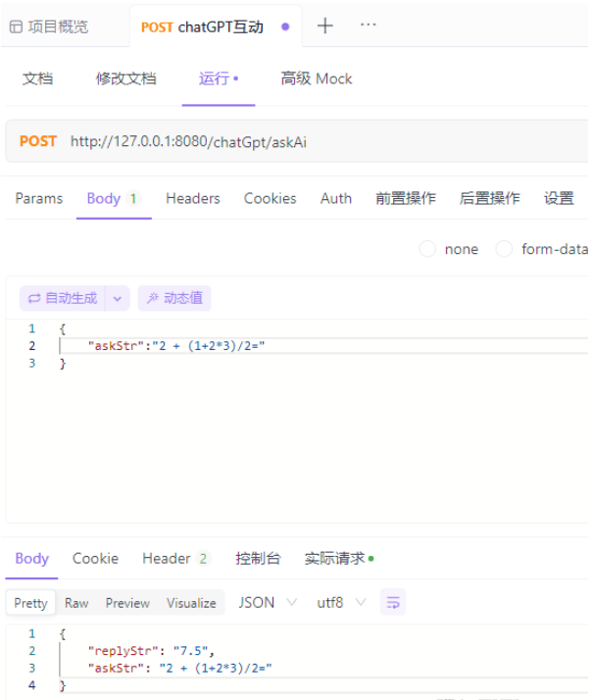Add a new tab with plus icon
The image size is (593, 700).
coord(324,25)
